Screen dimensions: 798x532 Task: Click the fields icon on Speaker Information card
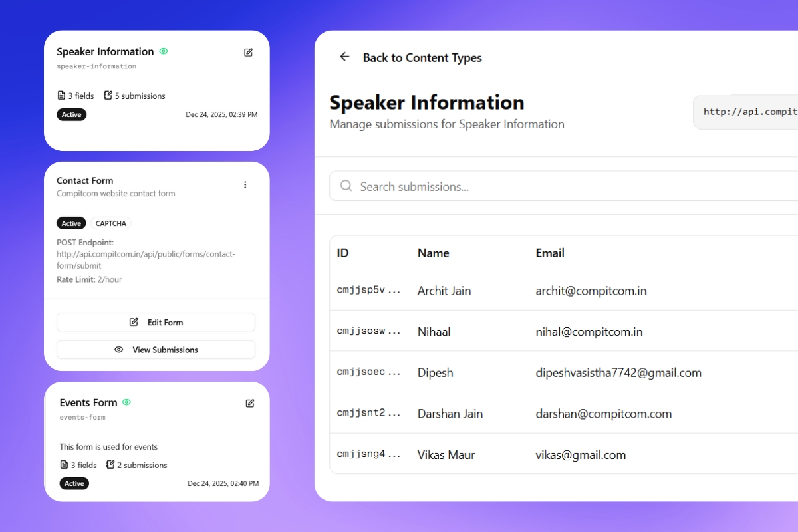click(62, 95)
